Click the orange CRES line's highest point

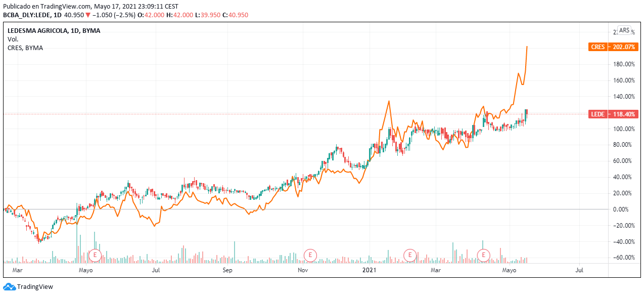[x=527, y=47]
